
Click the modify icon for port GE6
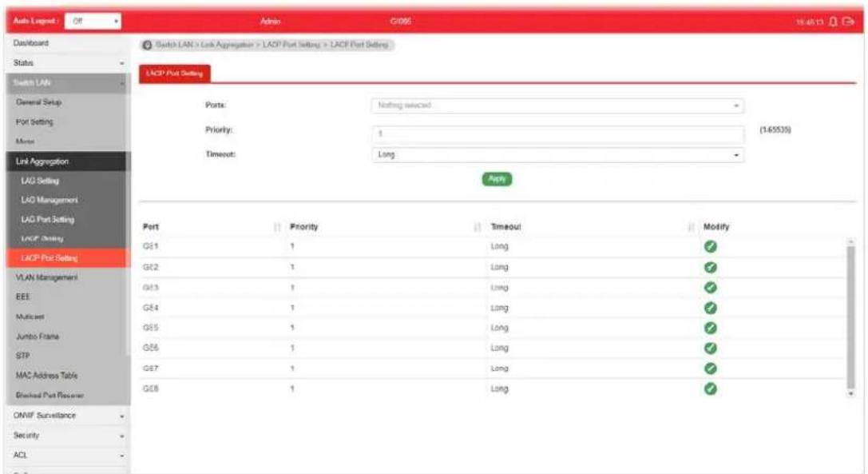pyautogui.click(x=710, y=349)
